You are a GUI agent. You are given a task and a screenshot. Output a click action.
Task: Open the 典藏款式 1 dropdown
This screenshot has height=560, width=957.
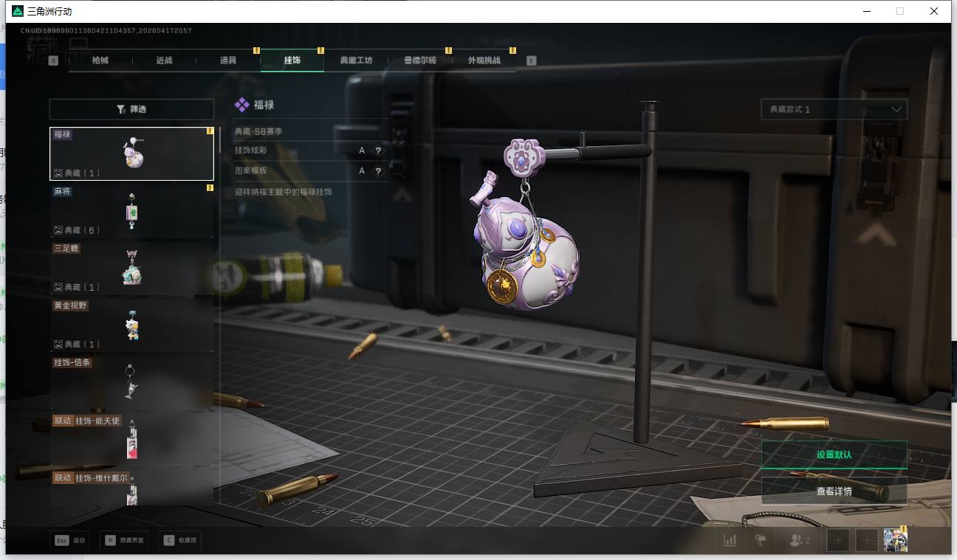[834, 109]
